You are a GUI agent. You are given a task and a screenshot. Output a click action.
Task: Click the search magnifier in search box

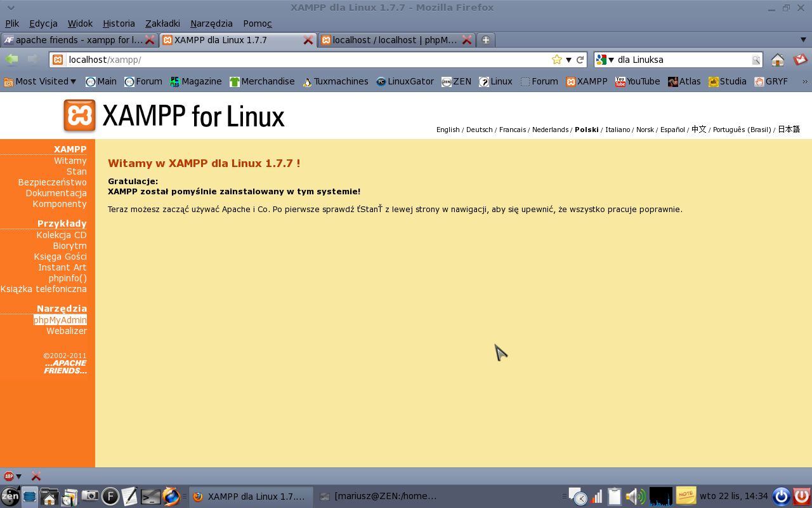coord(756,60)
